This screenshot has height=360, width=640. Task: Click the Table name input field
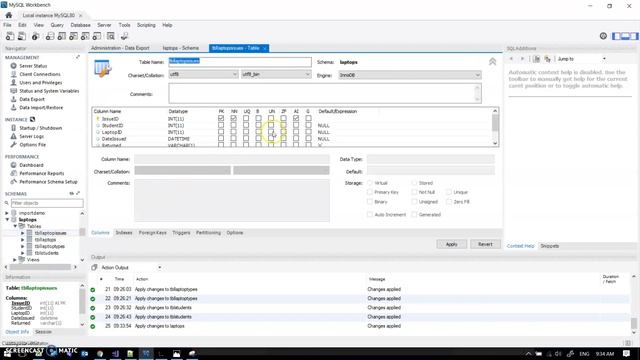tap(240, 62)
